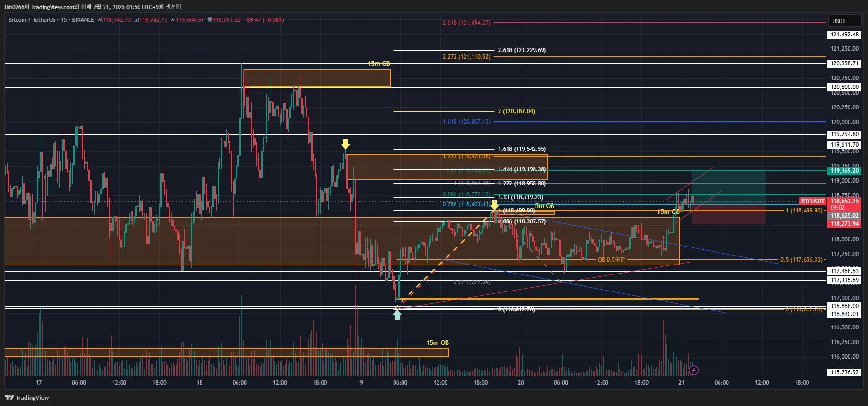The image size is (868, 406).
Task: Click the teal up arrow marking the swing low
Action: click(397, 315)
